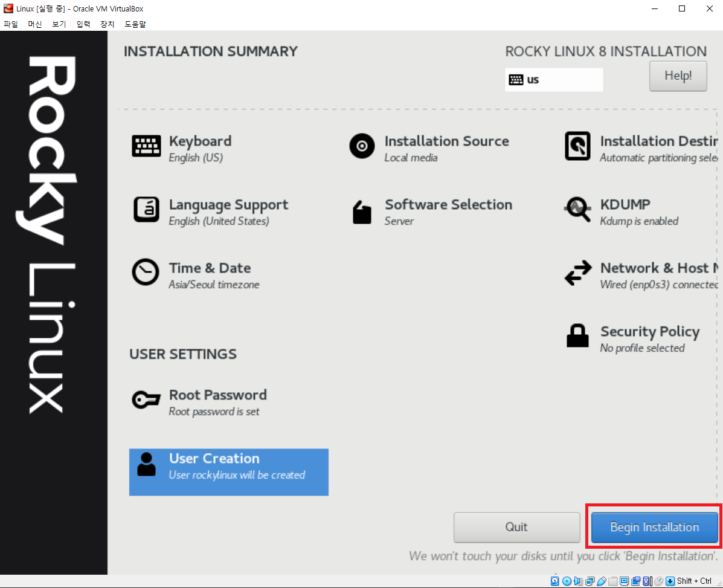Click the Time & Date clock icon
Screen dimensions: 723x588
tap(146, 272)
